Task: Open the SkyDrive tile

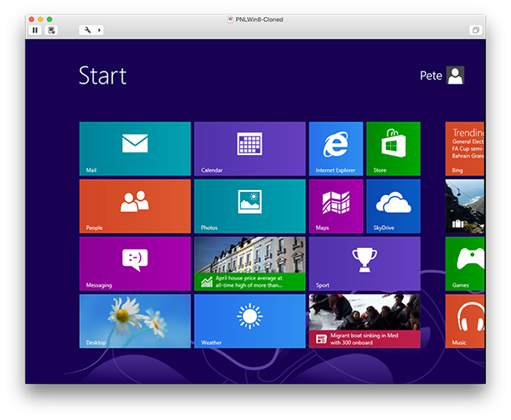Action: 393,206
